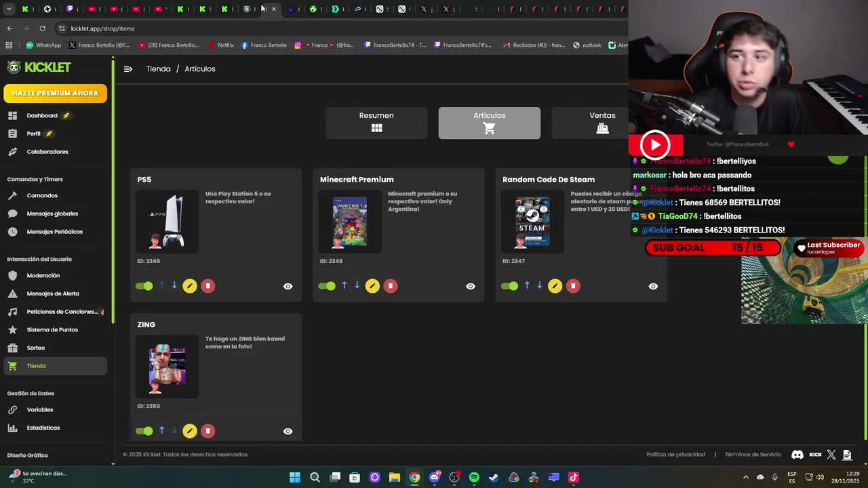Open Spotify from the taskbar
This screenshot has height=488, width=868.
474,477
